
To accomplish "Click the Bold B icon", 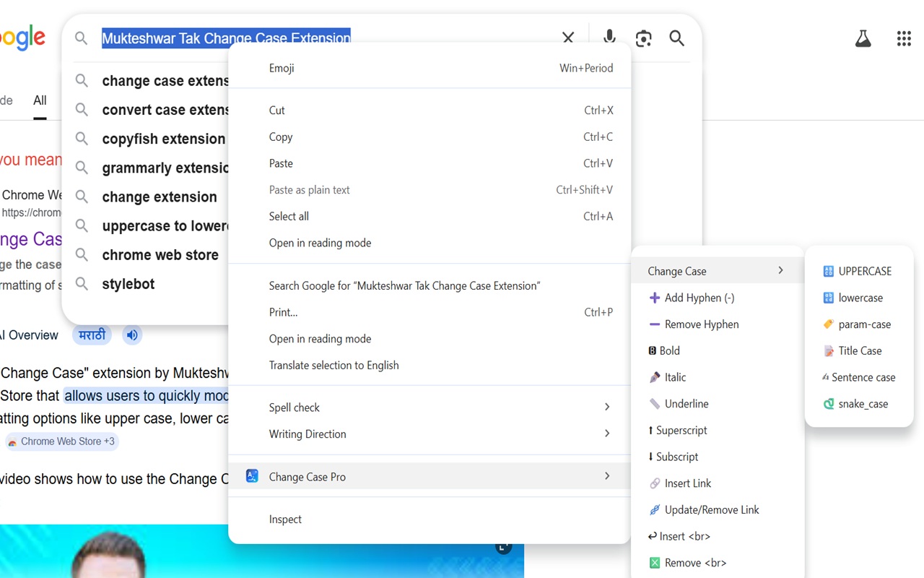I will click(x=653, y=350).
